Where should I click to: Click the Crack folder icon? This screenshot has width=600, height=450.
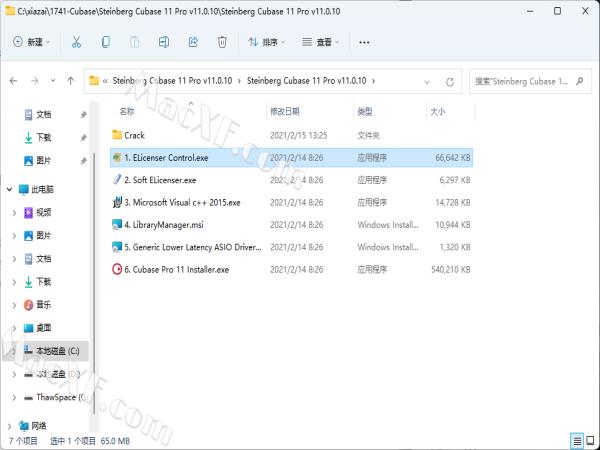117,135
